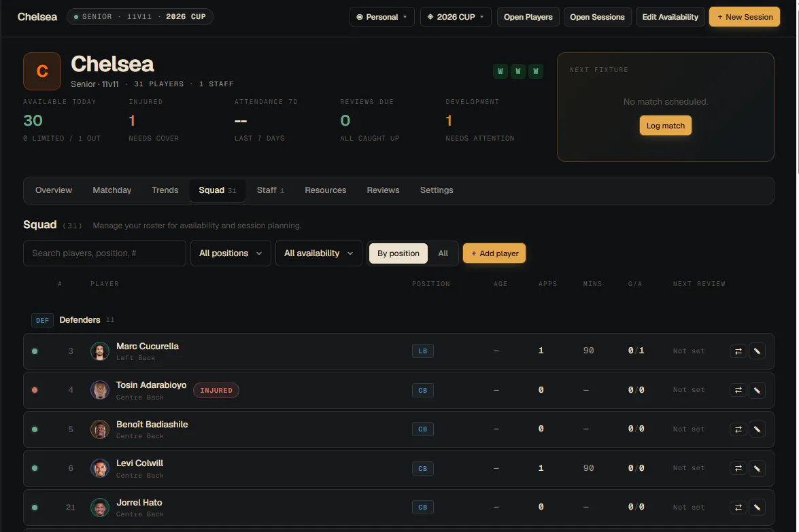Click the first green W result badge
The image size is (799, 532).
(500, 71)
